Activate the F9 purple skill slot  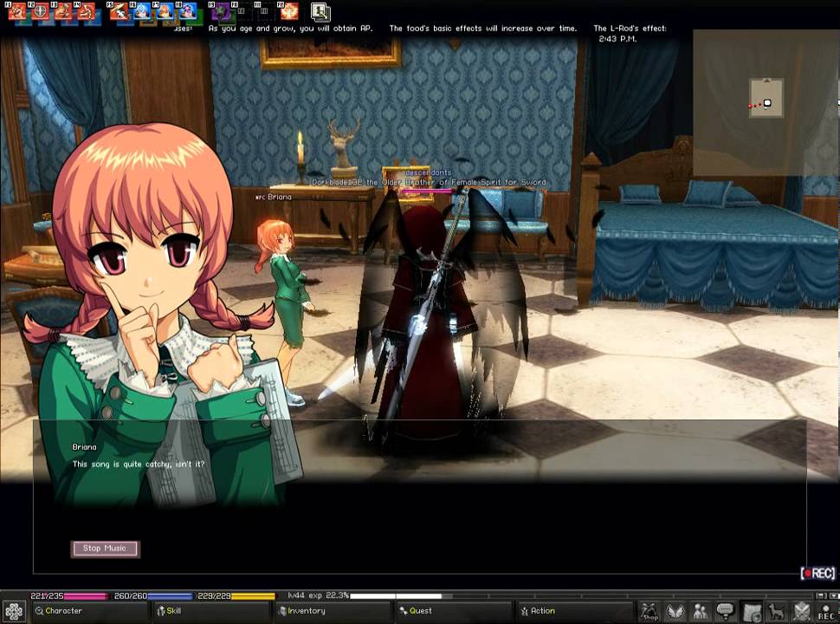(x=220, y=11)
